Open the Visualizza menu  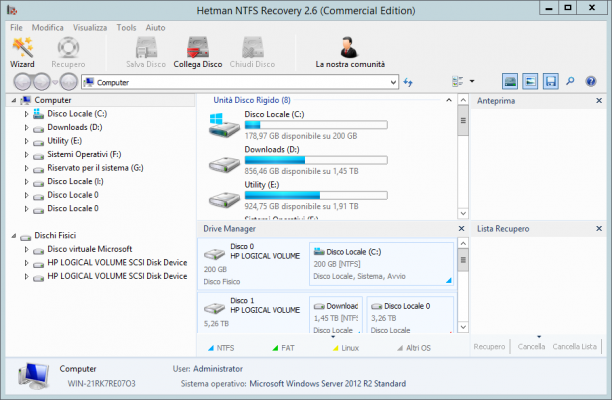coord(90,28)
